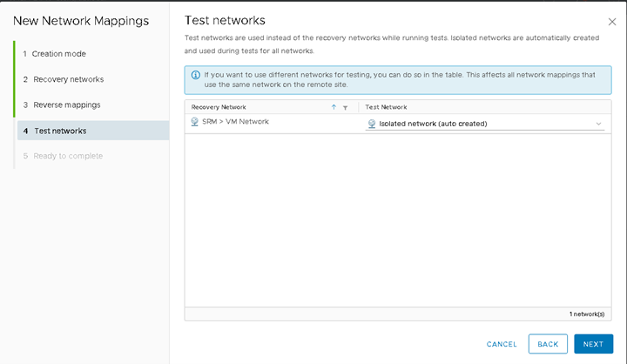Select step 4 Test networks
The width and height of the screenshot is (627, 364).
tap(93, 131)
